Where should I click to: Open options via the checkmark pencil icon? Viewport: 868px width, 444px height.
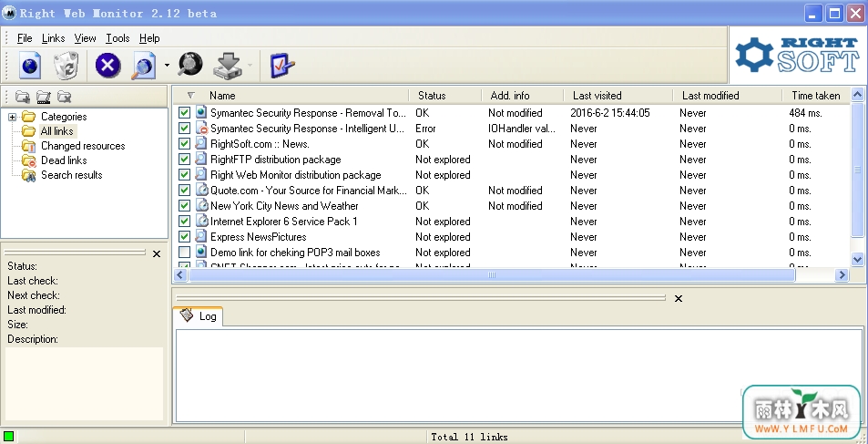[282, 66]
